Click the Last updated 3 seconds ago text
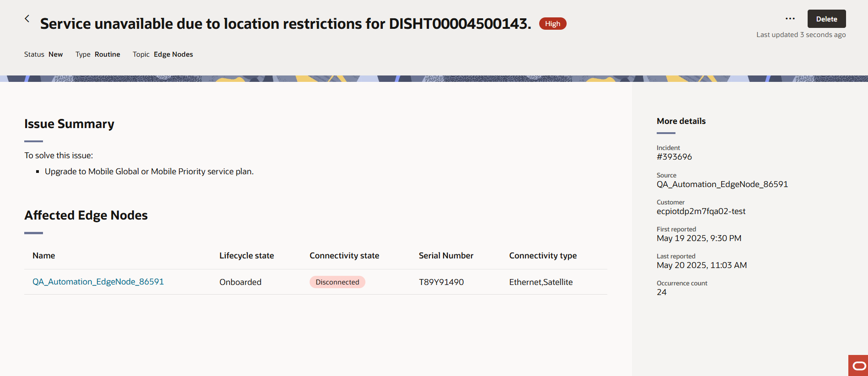The image size is (868, 376). 801,34
